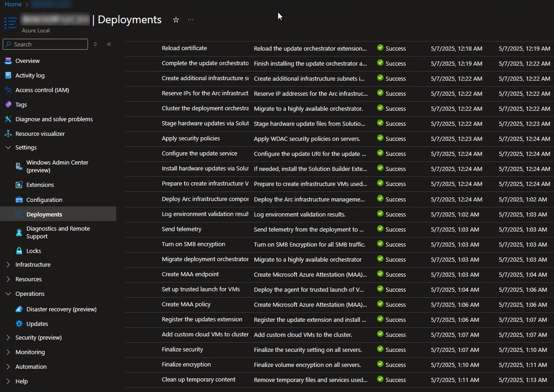This screenshot has height=392, width=554.
Task: Click the Success icon for Finalize encryption
Action: pos(380,365)
